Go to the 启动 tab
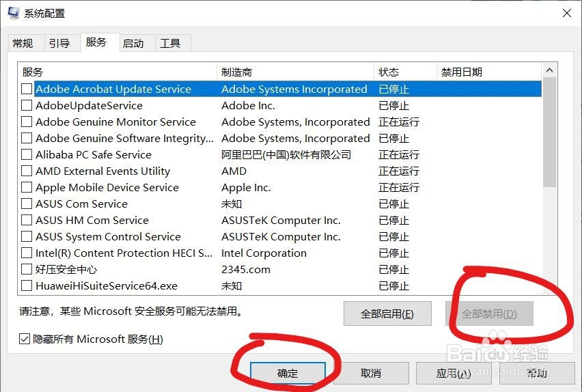 pyautogui.click(x=133, y=43)
